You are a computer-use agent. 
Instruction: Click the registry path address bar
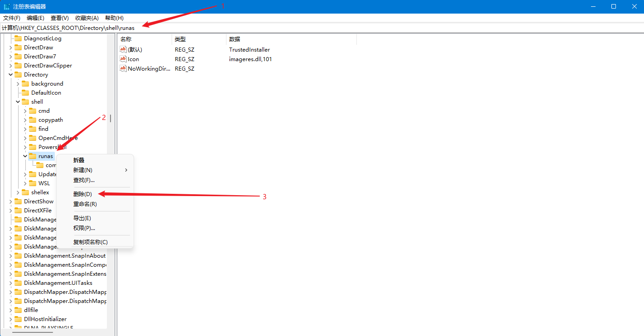coord(322,28)
